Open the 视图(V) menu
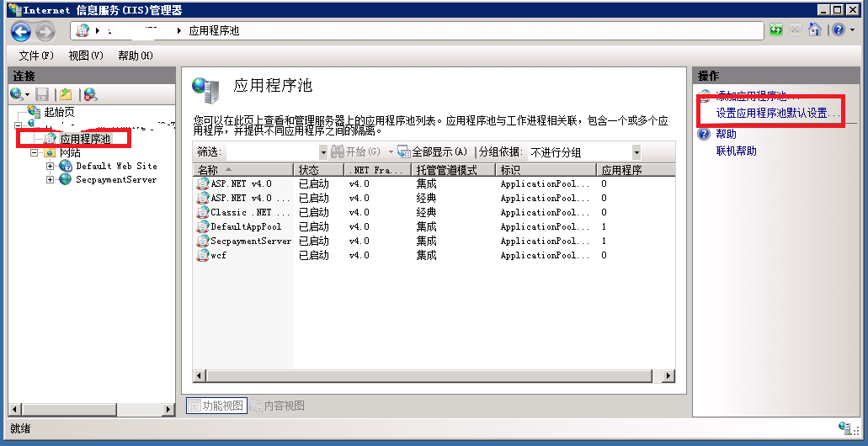 tap(86, 56)
